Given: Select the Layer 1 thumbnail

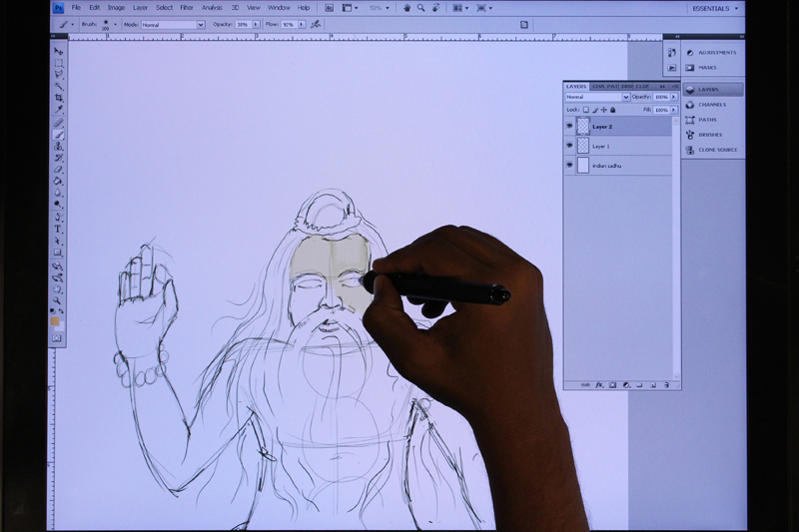Looking at the screenshot, I should tap(583, 146).
